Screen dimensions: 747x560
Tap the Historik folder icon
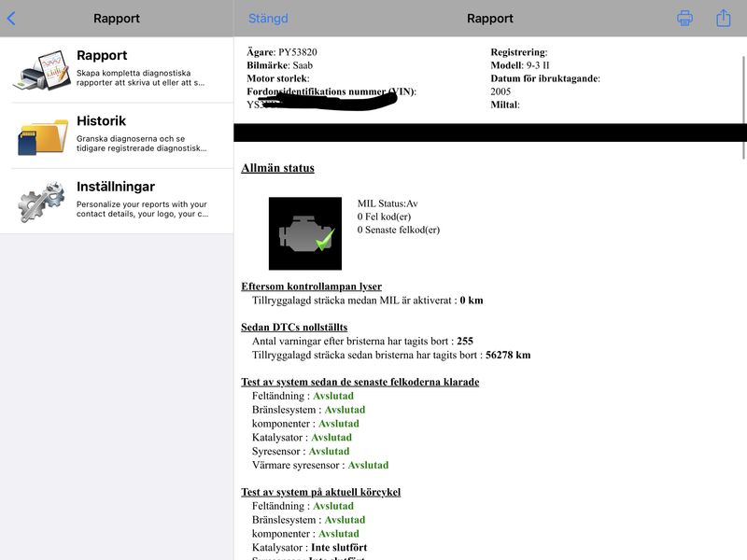pos(42,136)
